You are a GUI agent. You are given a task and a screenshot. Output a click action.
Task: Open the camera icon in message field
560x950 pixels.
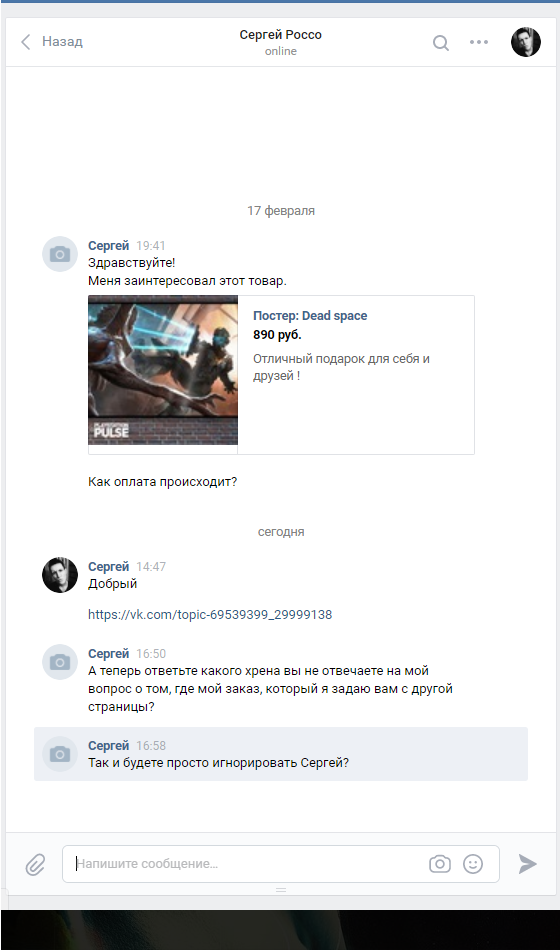pyautogui.click(x=439, y=863)
